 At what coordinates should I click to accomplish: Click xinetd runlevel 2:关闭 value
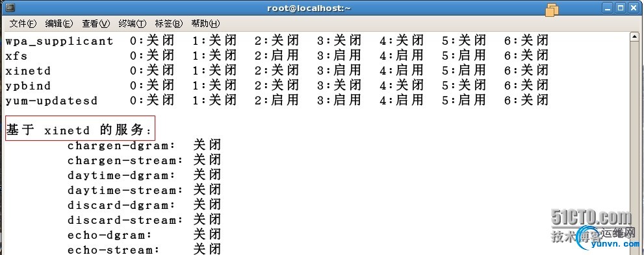tap(276, 71)
